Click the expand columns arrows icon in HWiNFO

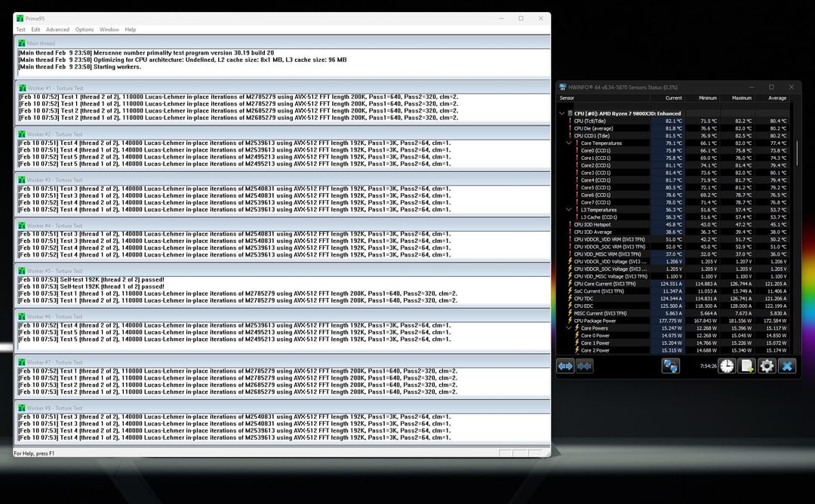[566, 366]
